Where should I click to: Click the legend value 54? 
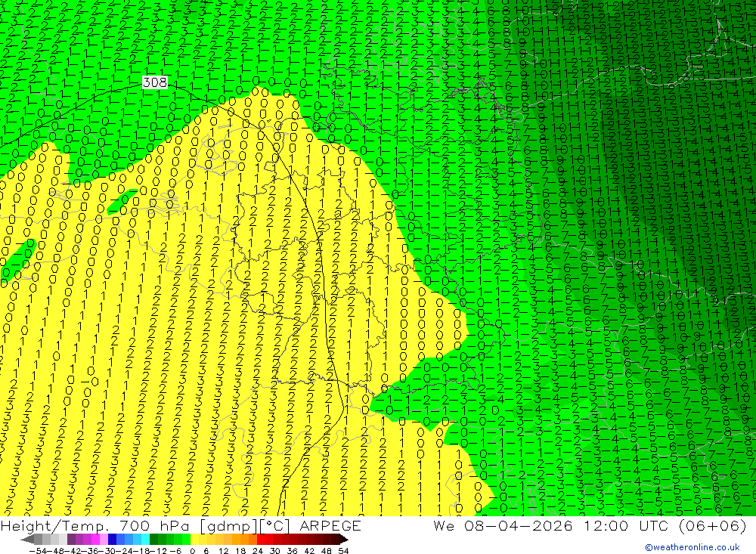tap(344, 551)
